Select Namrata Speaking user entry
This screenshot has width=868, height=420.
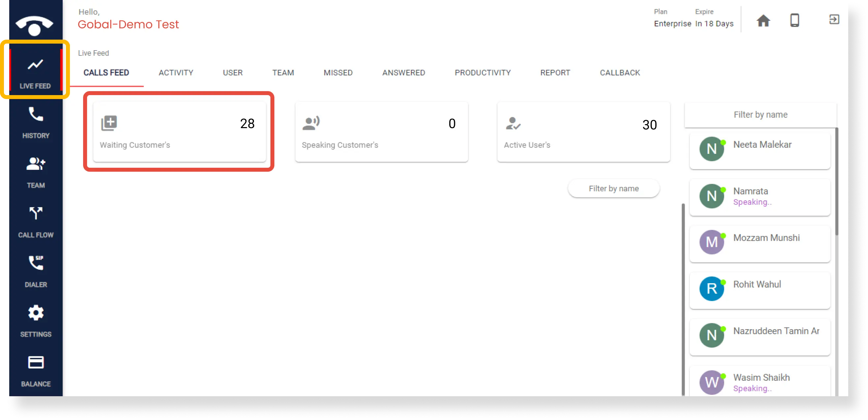(760, 196)
